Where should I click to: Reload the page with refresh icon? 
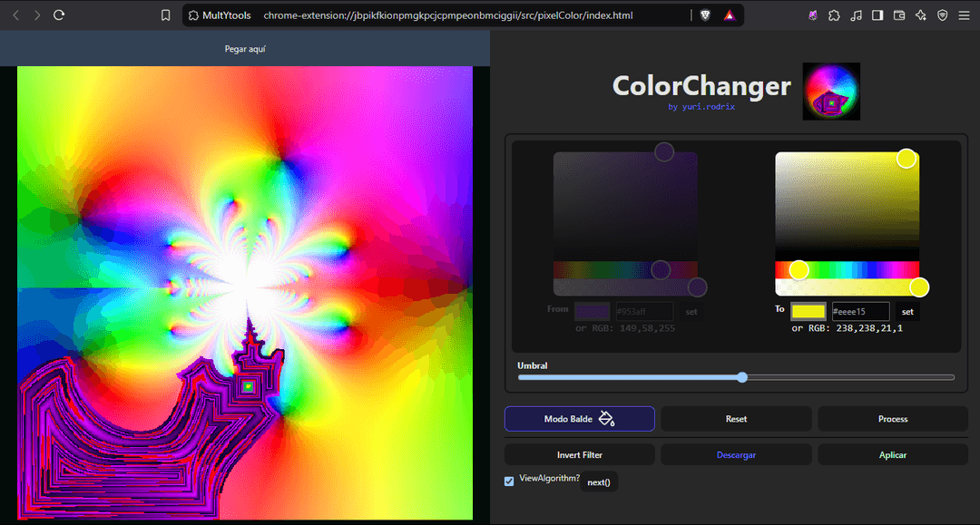59,15
